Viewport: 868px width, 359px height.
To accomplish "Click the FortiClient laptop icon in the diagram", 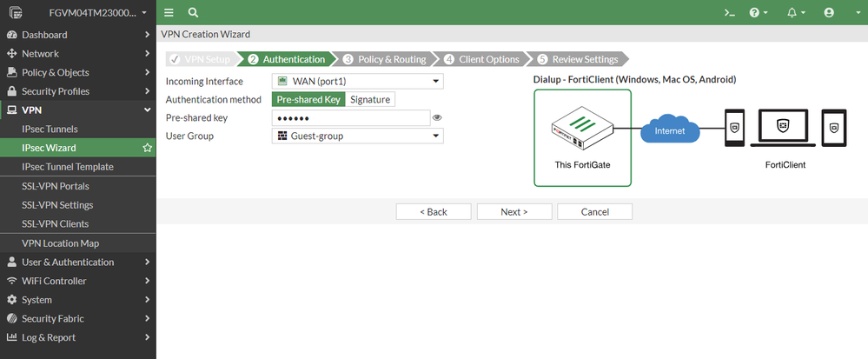I will [x=783, y=128].
